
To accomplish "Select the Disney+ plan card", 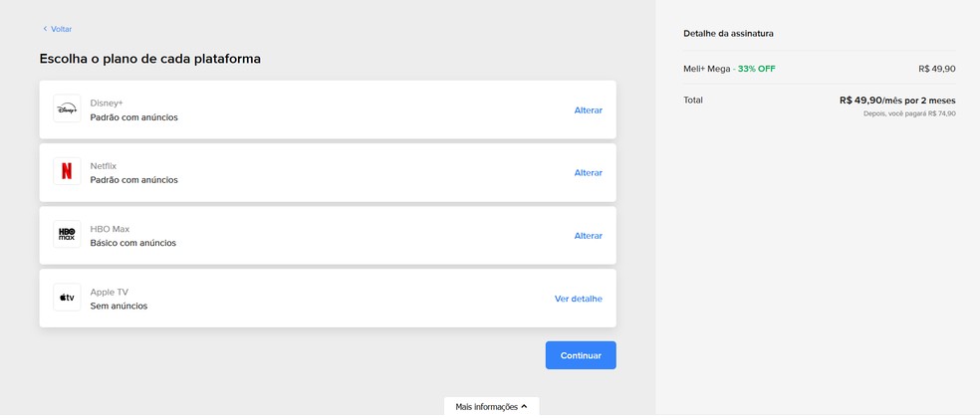I will 327,109.
